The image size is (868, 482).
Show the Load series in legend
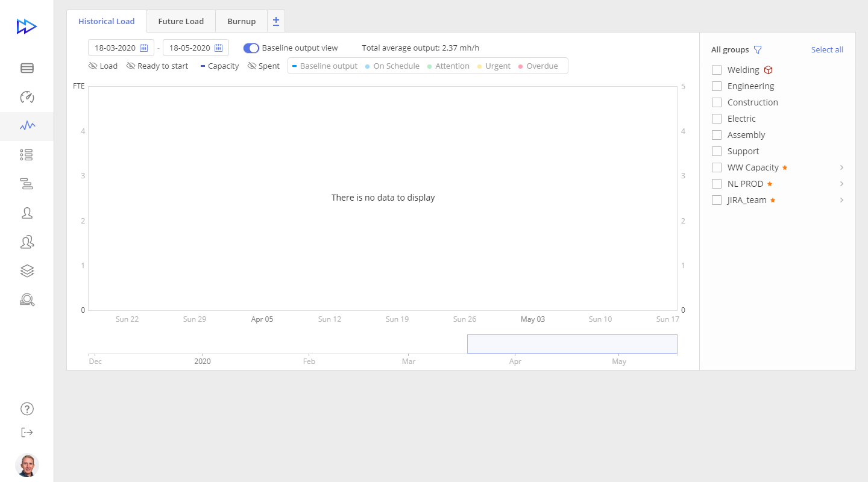[103, 66]
